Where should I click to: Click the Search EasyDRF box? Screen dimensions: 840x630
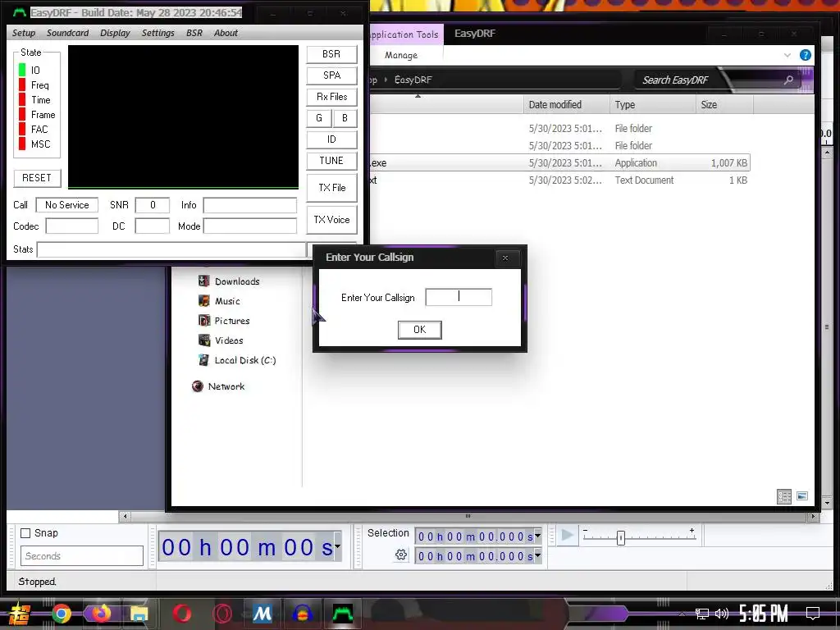point(715,80)
